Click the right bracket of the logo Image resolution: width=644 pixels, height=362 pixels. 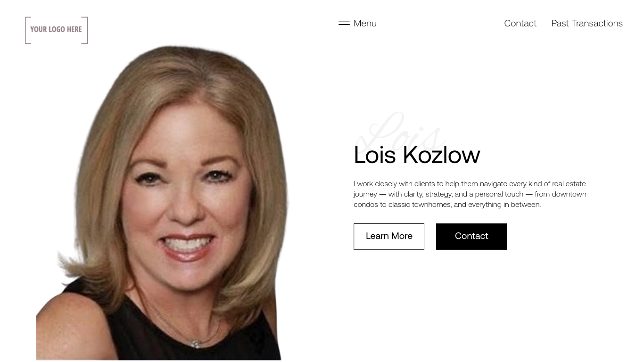pyautogui.click(x=85, y=30)
